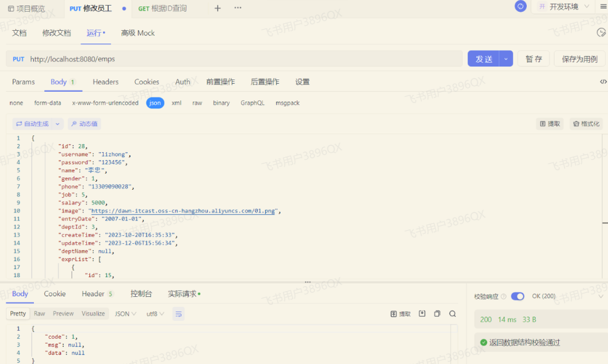Open the utf8 encoding dropdown
The image size is (608, 364).
[x=155, y=314]
